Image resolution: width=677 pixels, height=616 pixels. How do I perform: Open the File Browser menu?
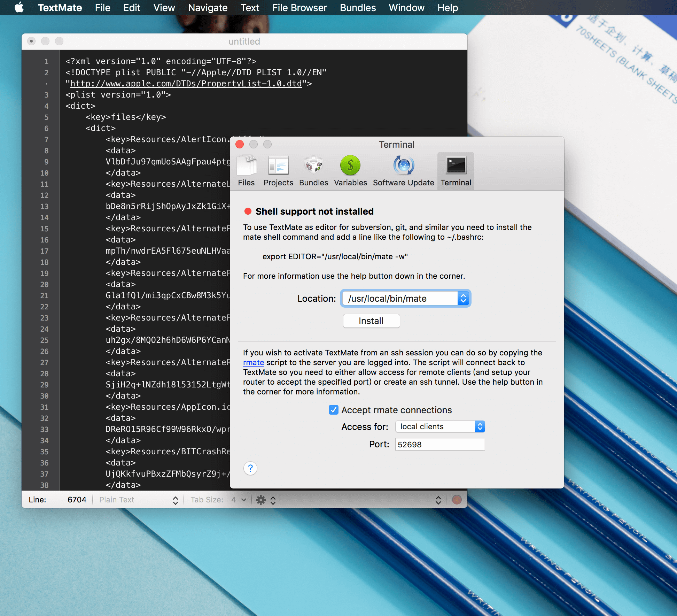tap(299, 8)
